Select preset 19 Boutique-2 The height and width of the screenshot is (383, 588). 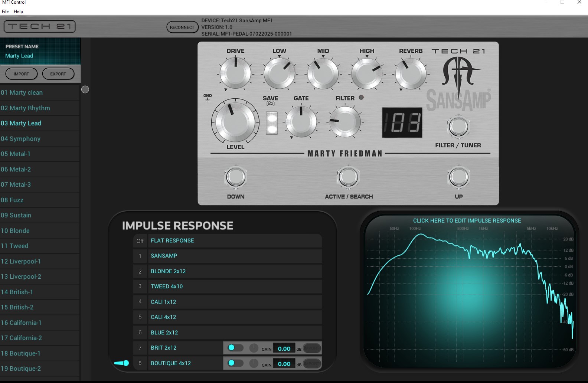[x=40, y=369]
